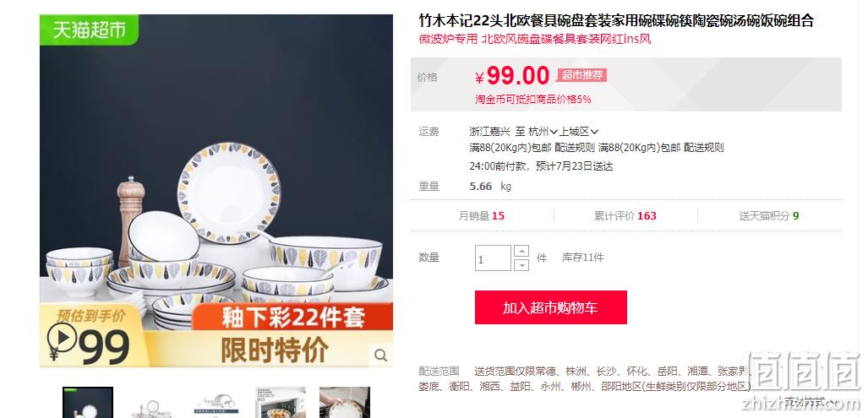Select the fifth product thumbnail
The width and height of the screenshot is (868, 418).
[x=345, y=403]
